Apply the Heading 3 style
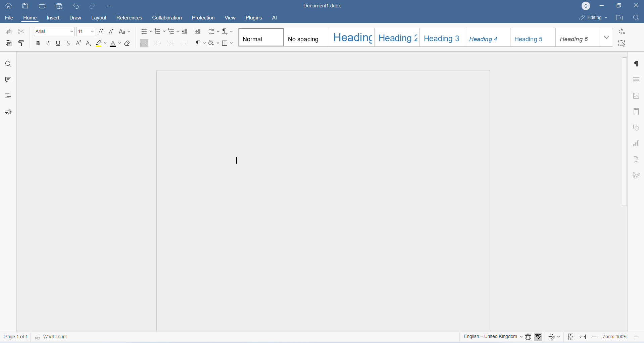This screenshot has width=644, height=343. 442,38
